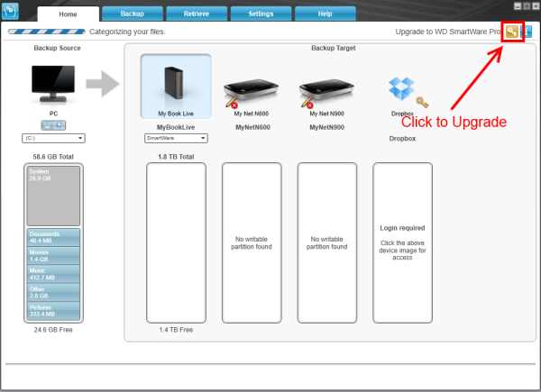Go to the Home tab
This screenshot has height=392, width=541.
68,14
